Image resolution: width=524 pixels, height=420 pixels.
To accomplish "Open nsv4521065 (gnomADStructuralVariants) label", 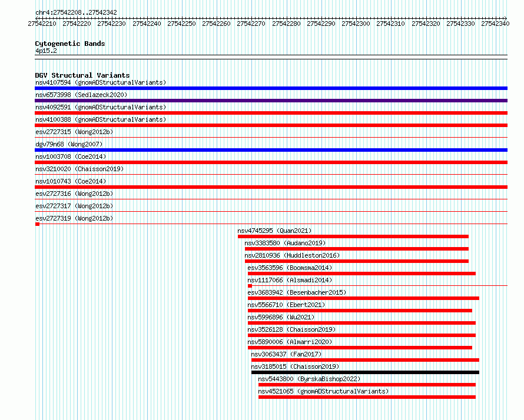I will point(323,391).
